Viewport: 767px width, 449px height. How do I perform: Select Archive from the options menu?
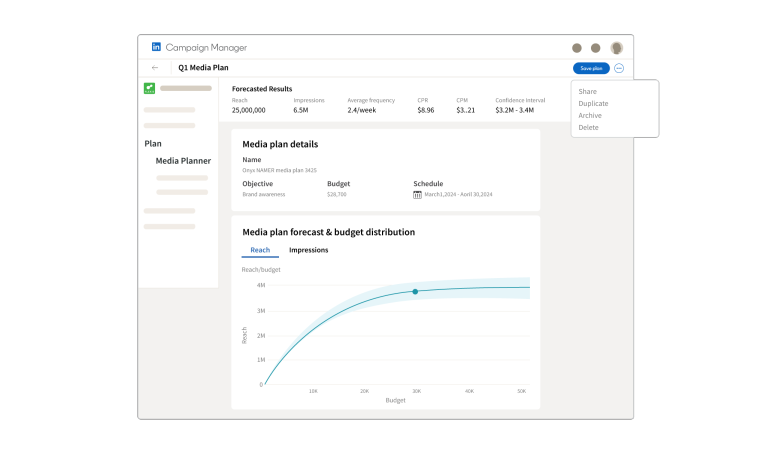pos(590,116)
